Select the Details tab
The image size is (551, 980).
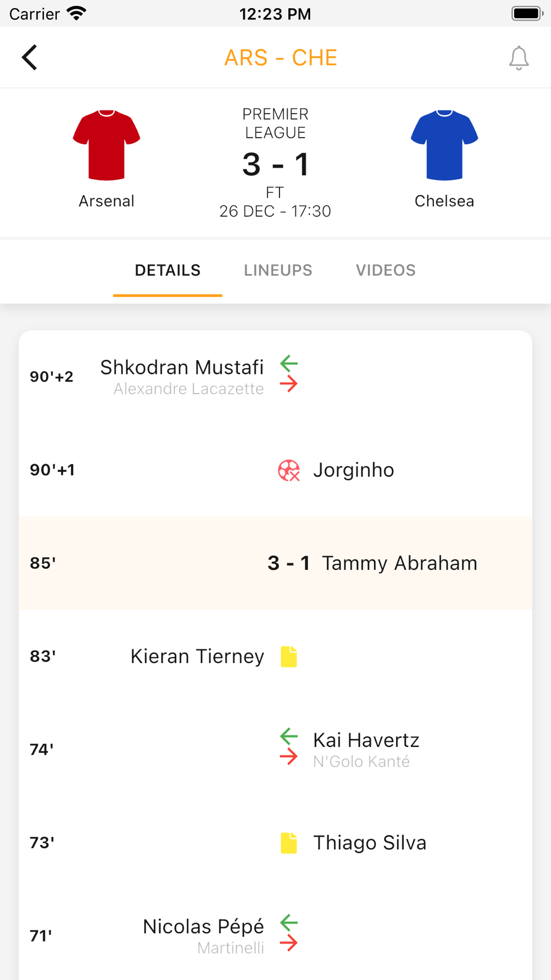coord(168,270)
